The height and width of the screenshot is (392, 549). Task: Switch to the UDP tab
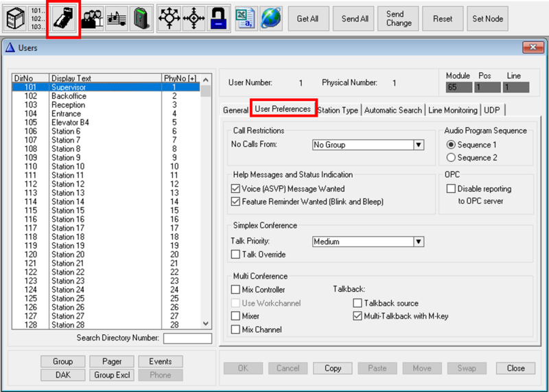(492, 111)
